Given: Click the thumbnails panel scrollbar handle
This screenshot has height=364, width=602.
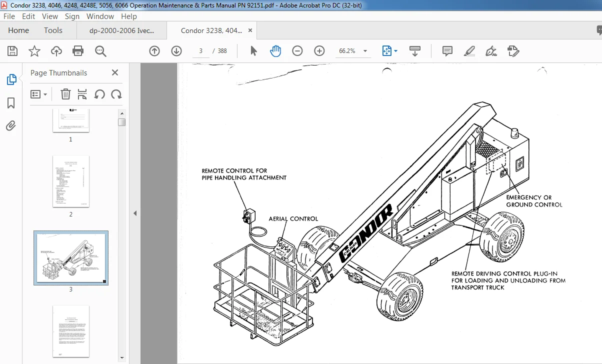Looking at the screenshot, I should (x=122, y=122).
